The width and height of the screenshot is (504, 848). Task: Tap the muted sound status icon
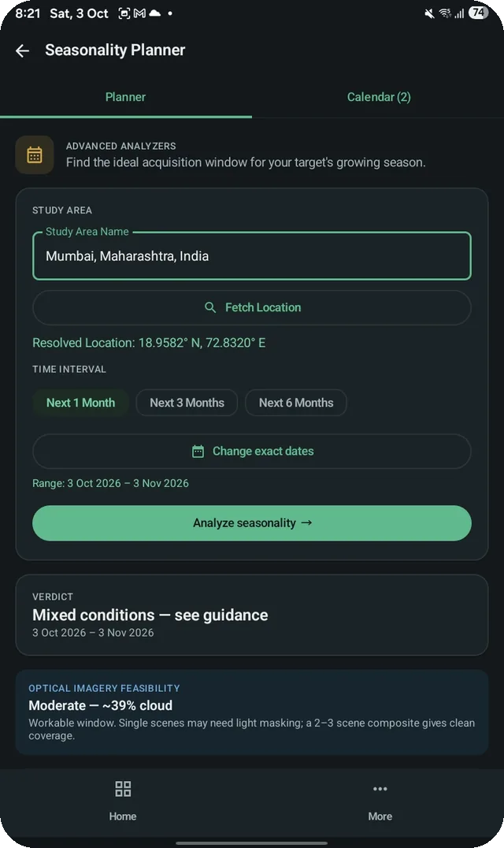(x=429, y=13)
